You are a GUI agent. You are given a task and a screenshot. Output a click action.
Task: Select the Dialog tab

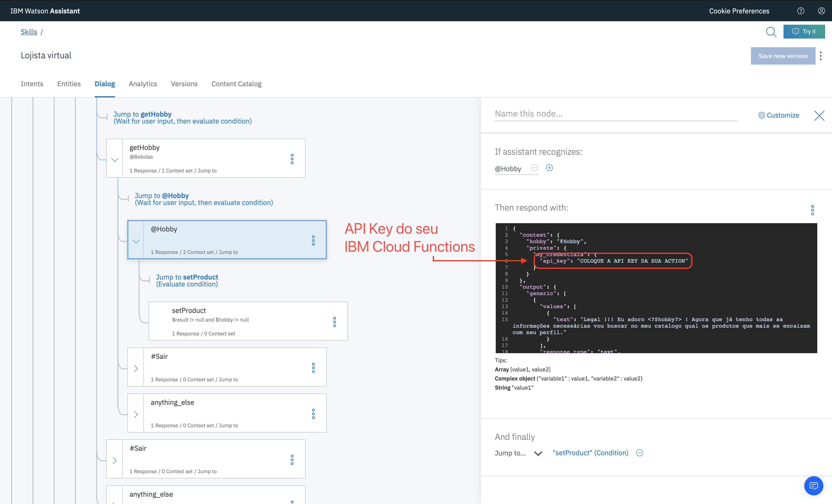(105, 83)
